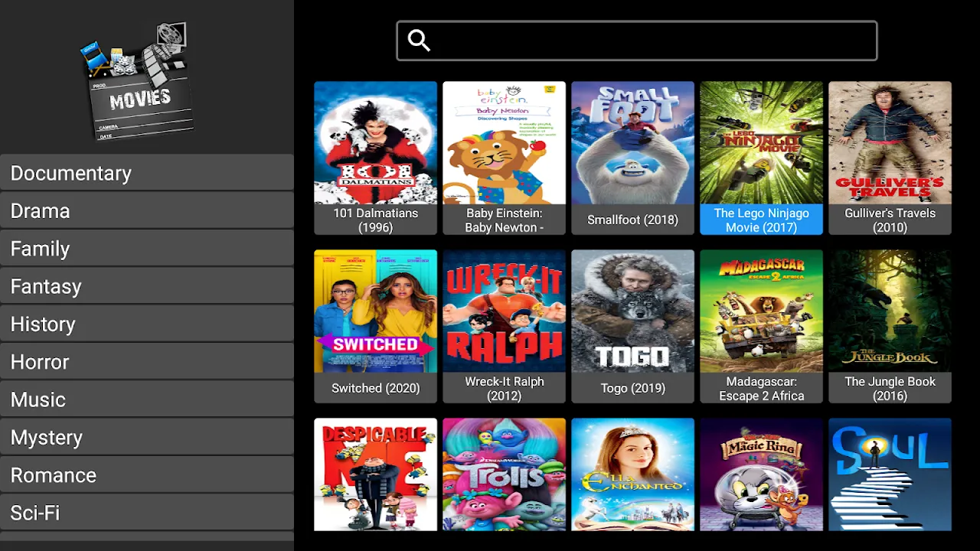Click the Movies clapperboard logo

point(138,81)
